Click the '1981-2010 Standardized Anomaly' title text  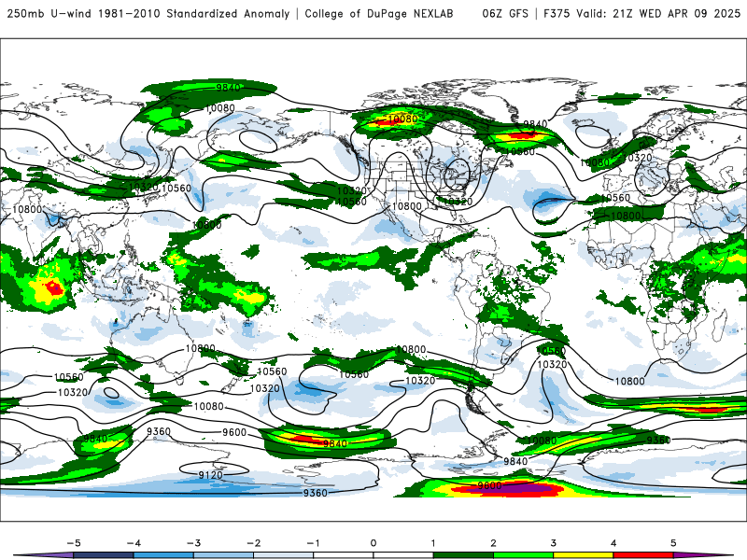pyautogui.click(x=194, y=14)
